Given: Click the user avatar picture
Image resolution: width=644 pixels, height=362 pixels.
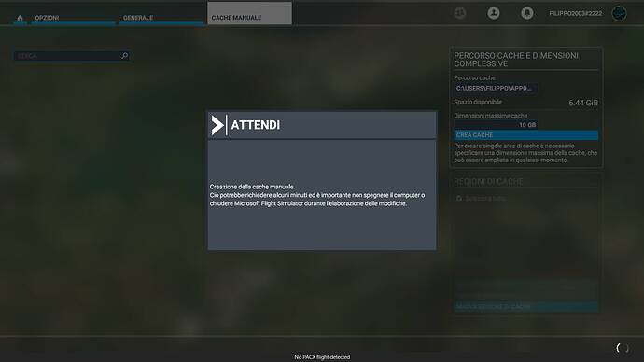Looking at the screenshot, I should pos(619,13).
